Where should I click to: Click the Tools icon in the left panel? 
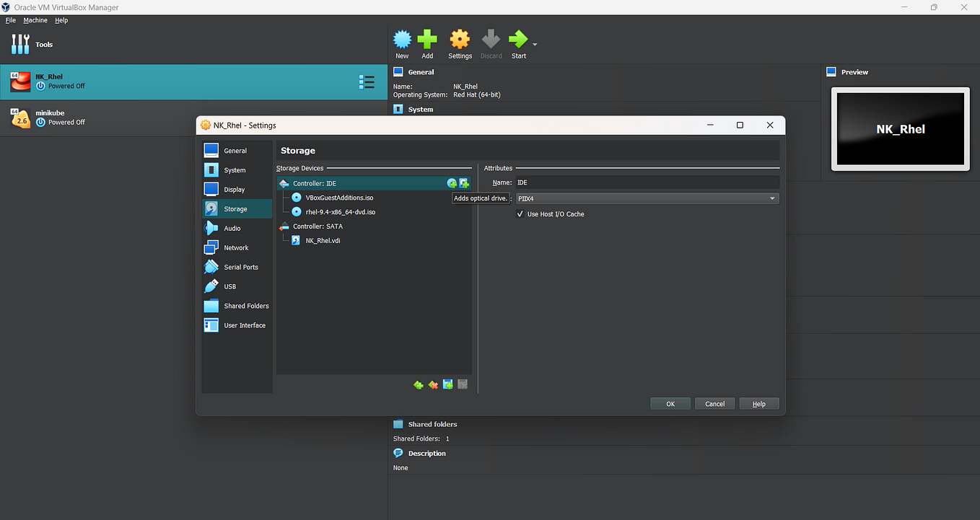pos(19,44)
